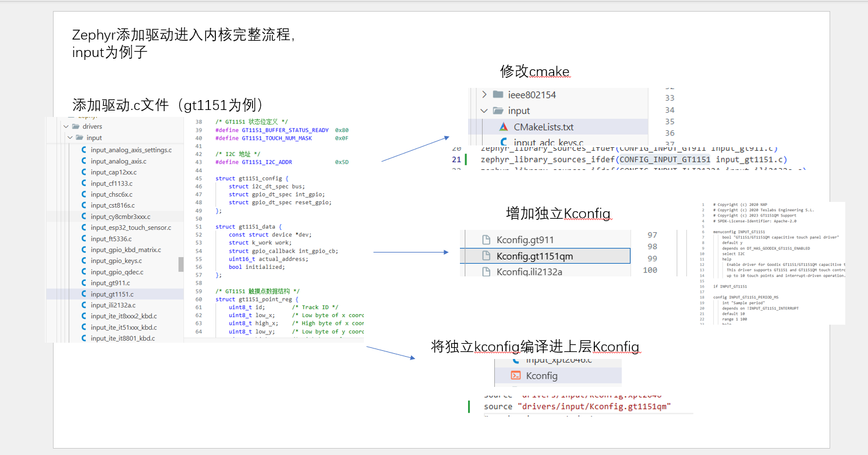
Task: Click the file icon beside Kconfig.gt911
Action: 486,240
